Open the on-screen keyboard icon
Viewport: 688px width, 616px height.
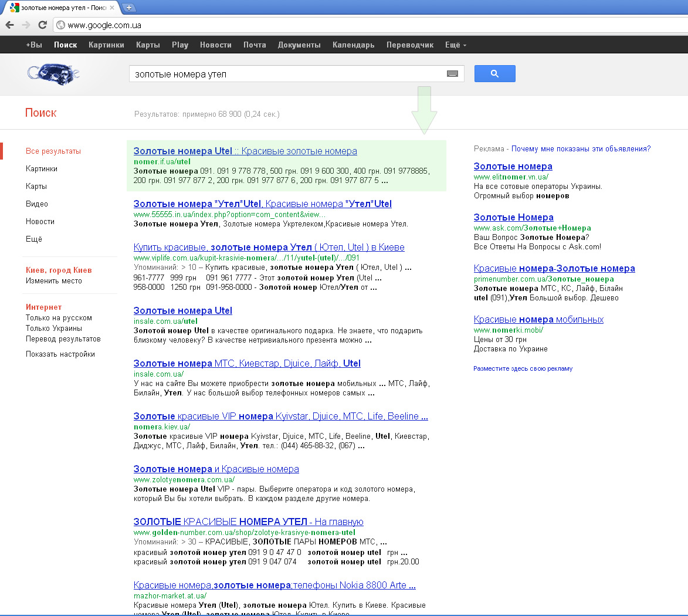coord(452,74)
